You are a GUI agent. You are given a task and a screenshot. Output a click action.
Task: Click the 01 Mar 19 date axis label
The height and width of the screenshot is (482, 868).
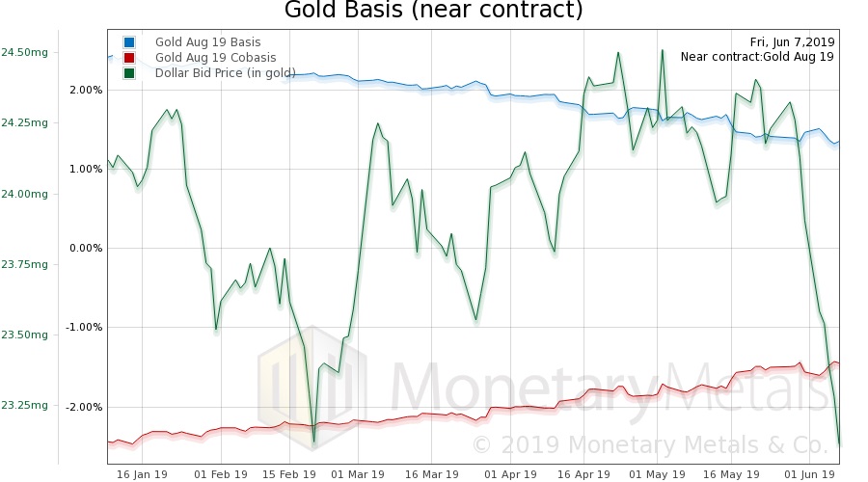[359, 473]
